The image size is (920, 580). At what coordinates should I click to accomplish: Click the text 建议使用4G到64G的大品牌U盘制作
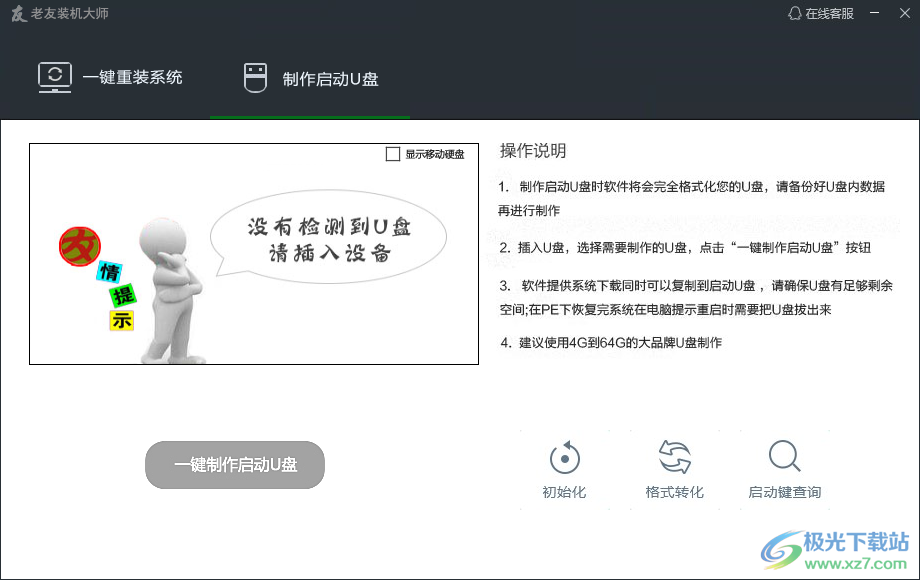tap(620, 342)
